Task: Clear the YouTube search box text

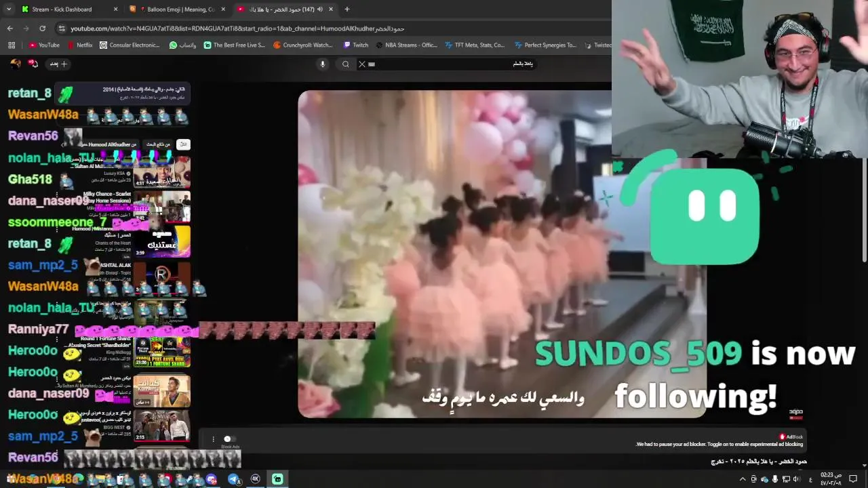Action: pos(362,64)
